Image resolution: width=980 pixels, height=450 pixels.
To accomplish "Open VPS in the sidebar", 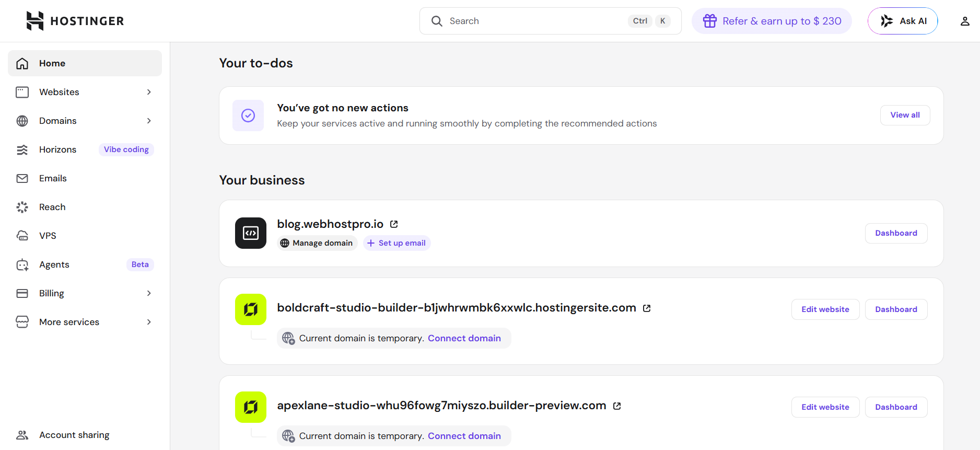I will pos(85,236).
